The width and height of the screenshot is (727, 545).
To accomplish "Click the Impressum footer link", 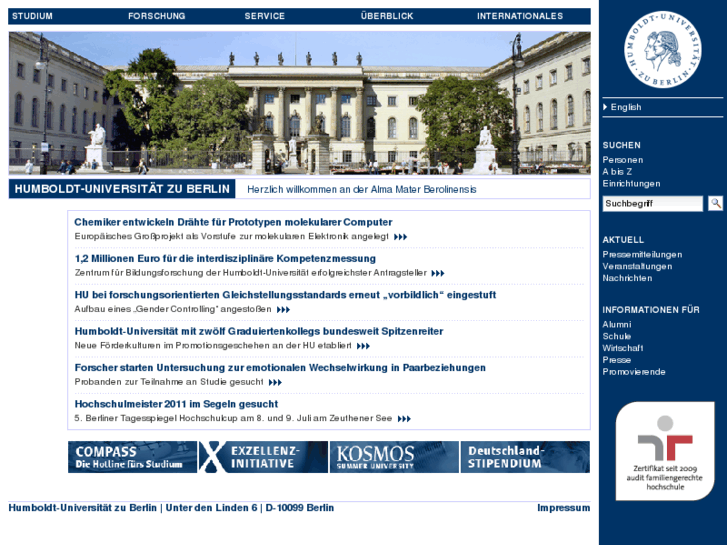I will (x=563, y=508).
